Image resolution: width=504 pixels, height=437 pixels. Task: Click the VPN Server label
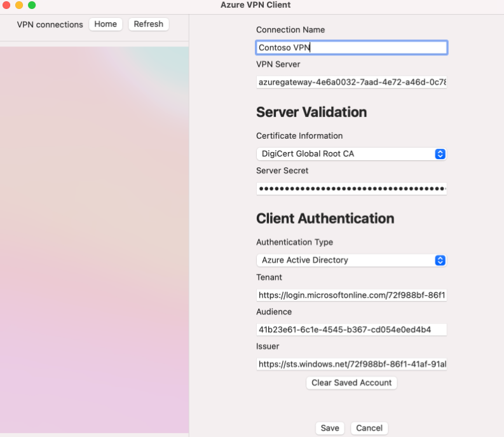click(278, 64)
